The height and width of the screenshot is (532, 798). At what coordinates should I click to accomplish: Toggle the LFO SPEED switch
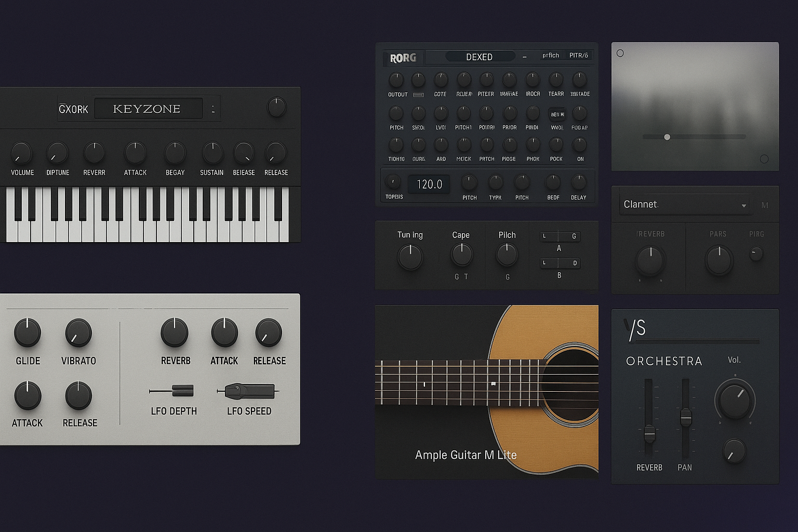coord(248,391)
